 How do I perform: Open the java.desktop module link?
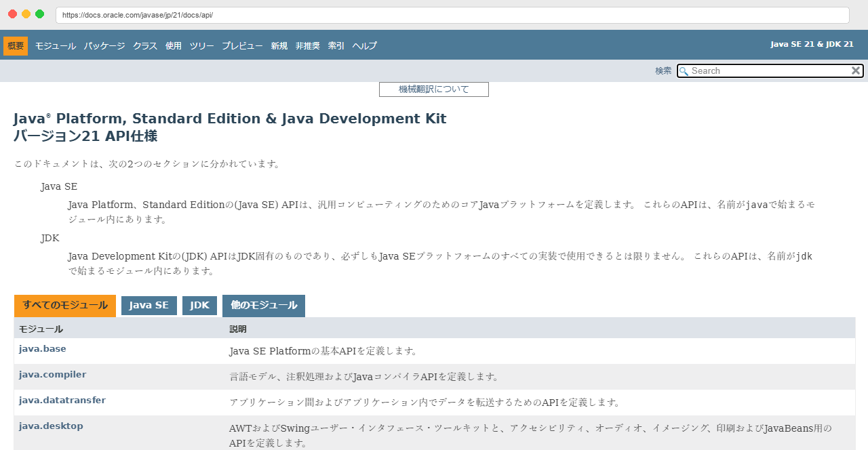[51, 426]
